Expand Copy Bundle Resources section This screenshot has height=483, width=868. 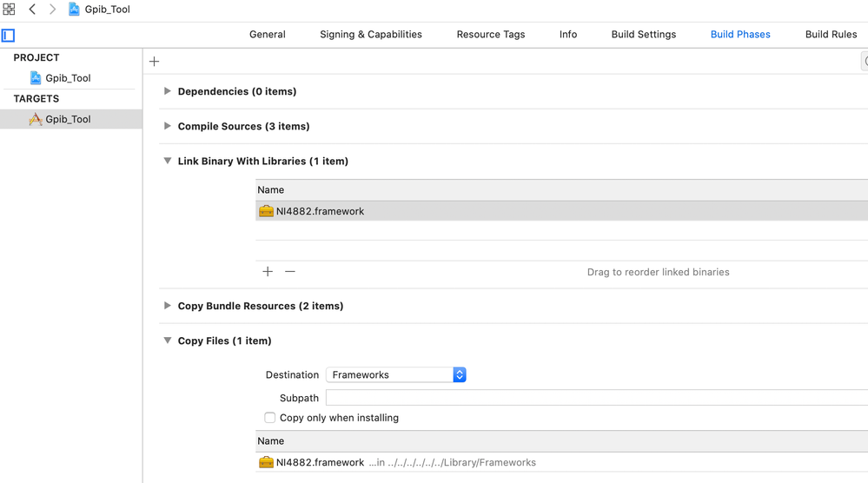click(x=167, y=306)
